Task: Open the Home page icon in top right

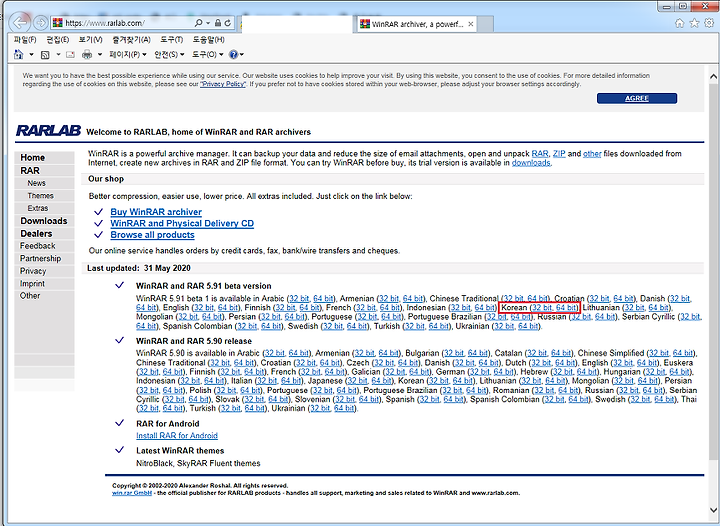Action: click(680, 23)
